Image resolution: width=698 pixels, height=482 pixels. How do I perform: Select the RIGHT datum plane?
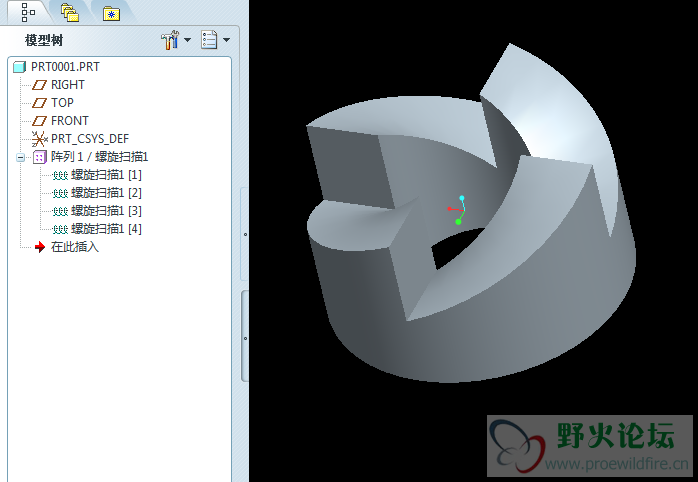coord(67,85)
